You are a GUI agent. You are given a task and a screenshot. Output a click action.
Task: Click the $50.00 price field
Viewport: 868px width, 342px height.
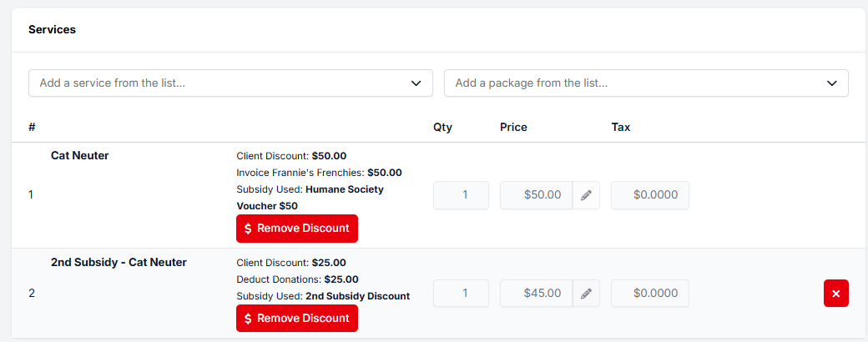pos(536,195)
